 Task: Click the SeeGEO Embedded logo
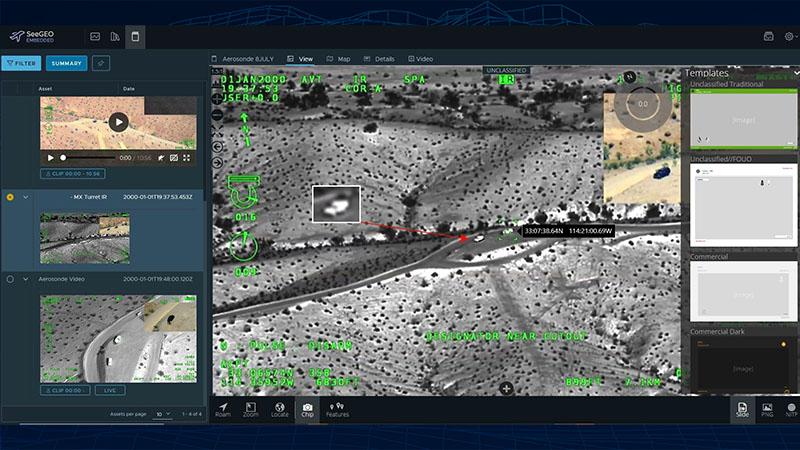[x=32, y=37]
